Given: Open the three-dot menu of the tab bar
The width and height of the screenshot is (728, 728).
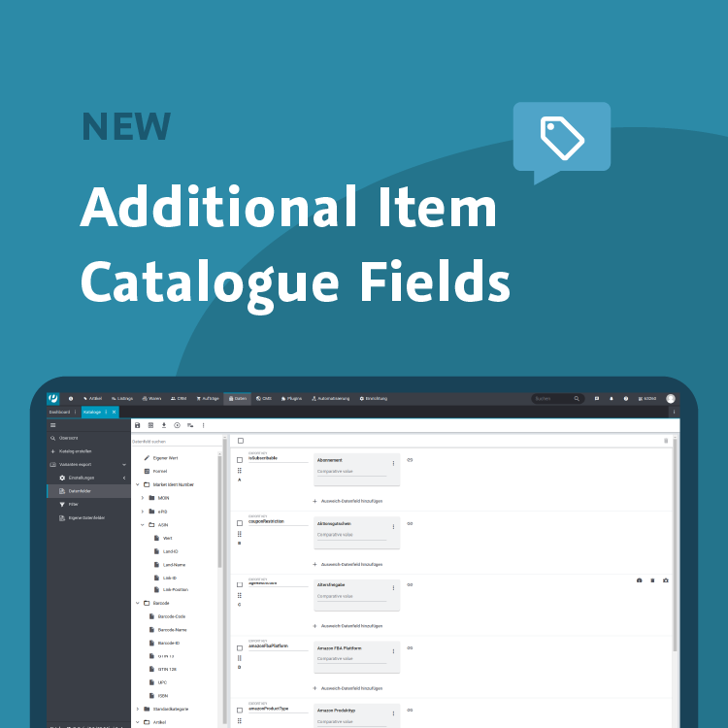Looking at the screenshot, I should pyautogui.click(x=675, y=412).
